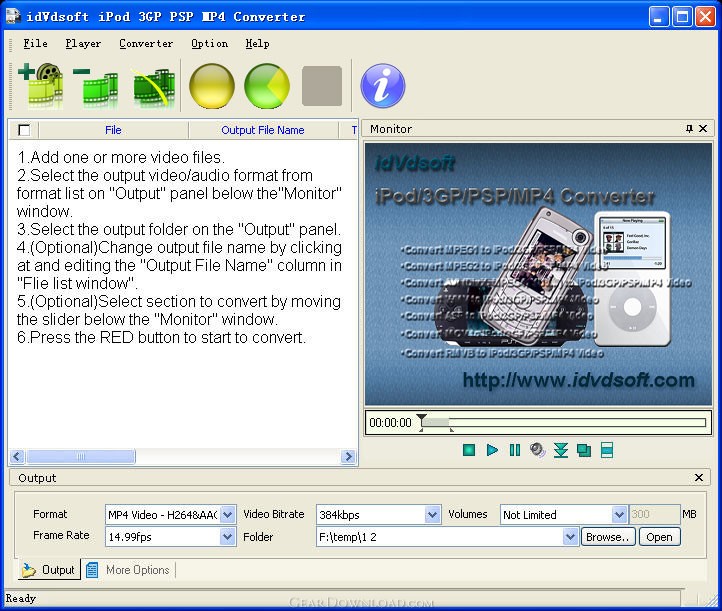Expand the Video Bitrate dropdown
722x611 pixels.
(x=432, y=514)
